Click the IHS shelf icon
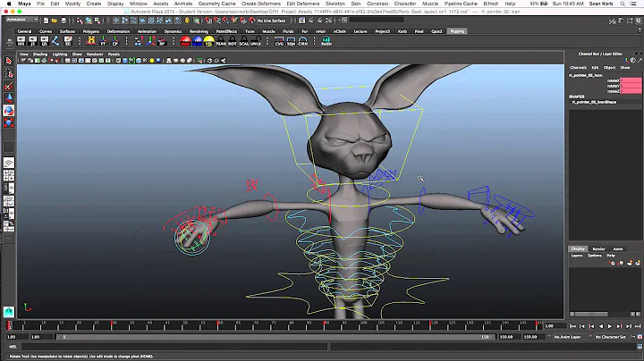644x361 pixels. pyautogui.click(x=21, y=41)
